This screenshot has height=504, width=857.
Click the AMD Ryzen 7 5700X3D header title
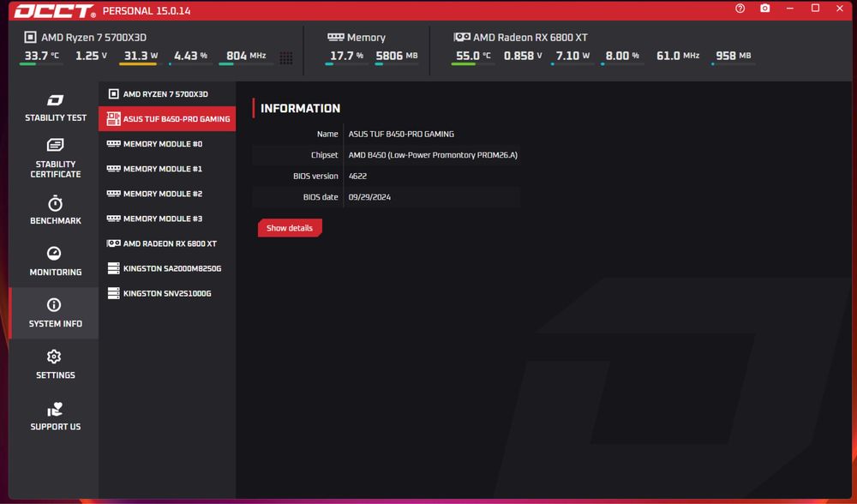(x=93, y=37)
